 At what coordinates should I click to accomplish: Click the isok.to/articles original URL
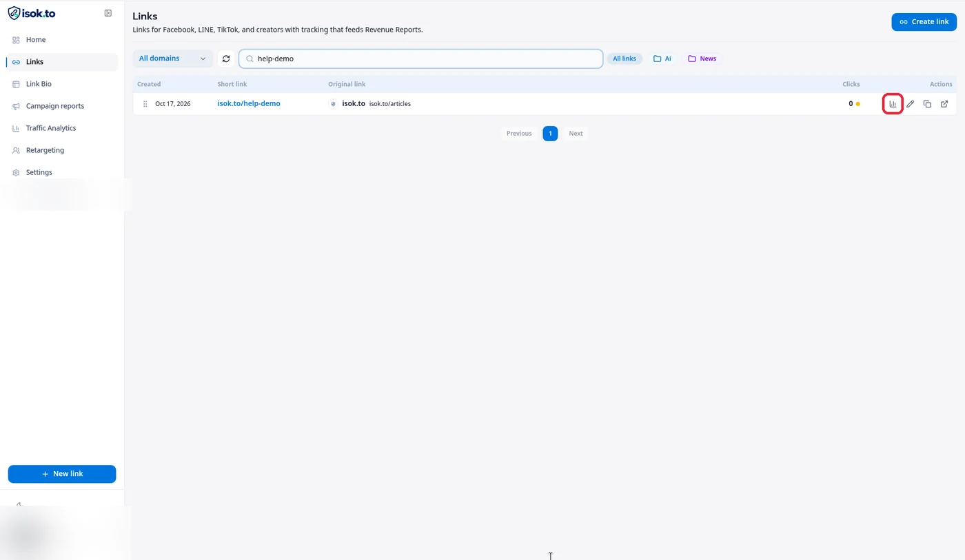coord(390,104)
